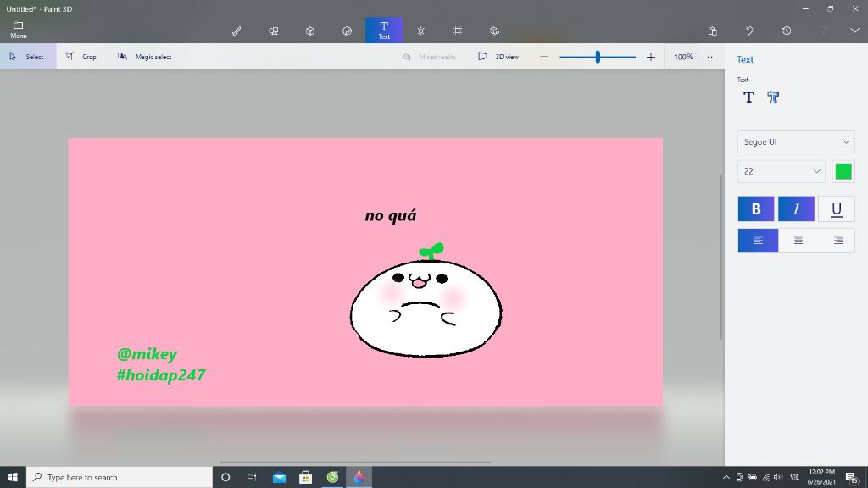Enable bold text formatting

(755, 208)
